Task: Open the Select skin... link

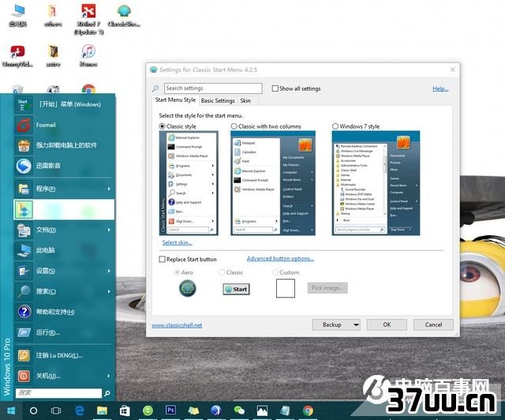Action: click(177, 242)
